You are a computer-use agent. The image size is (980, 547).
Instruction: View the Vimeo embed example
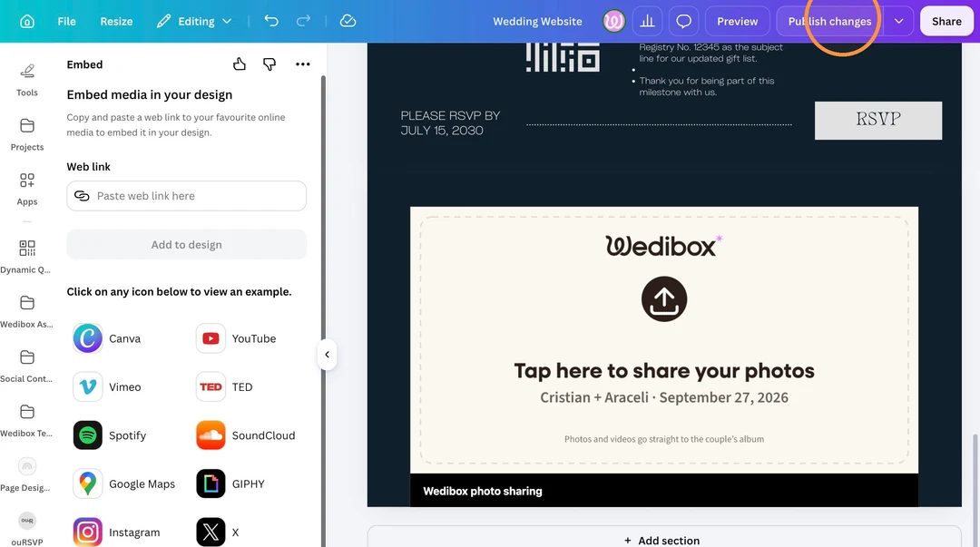tap(107, 387)
